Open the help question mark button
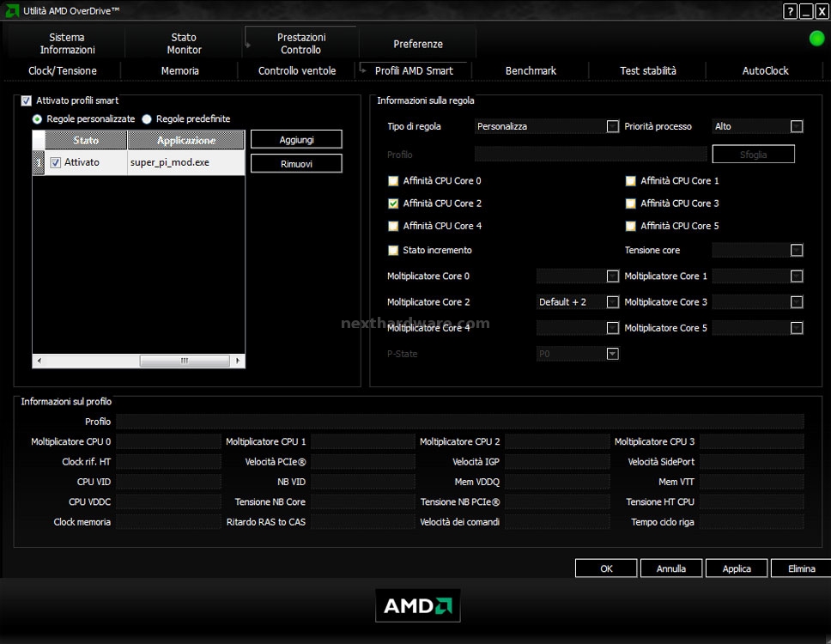The image size is (831, 644). tap(790, 11)
